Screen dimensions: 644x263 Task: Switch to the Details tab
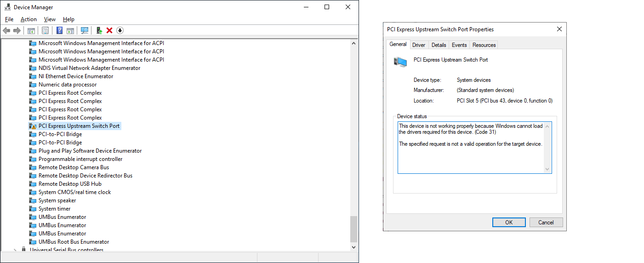[x=439, y=45]
